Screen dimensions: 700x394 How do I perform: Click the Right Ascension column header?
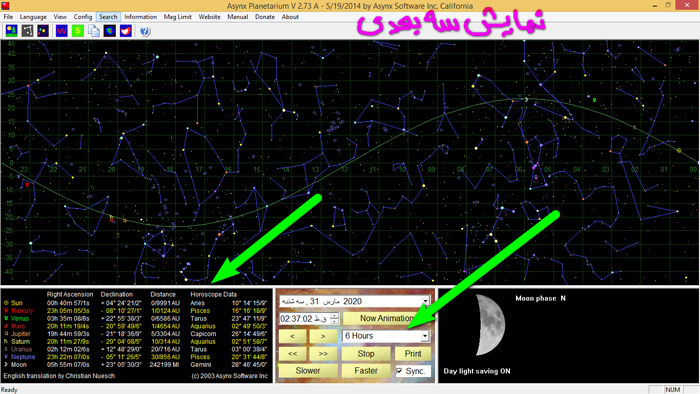70,294
